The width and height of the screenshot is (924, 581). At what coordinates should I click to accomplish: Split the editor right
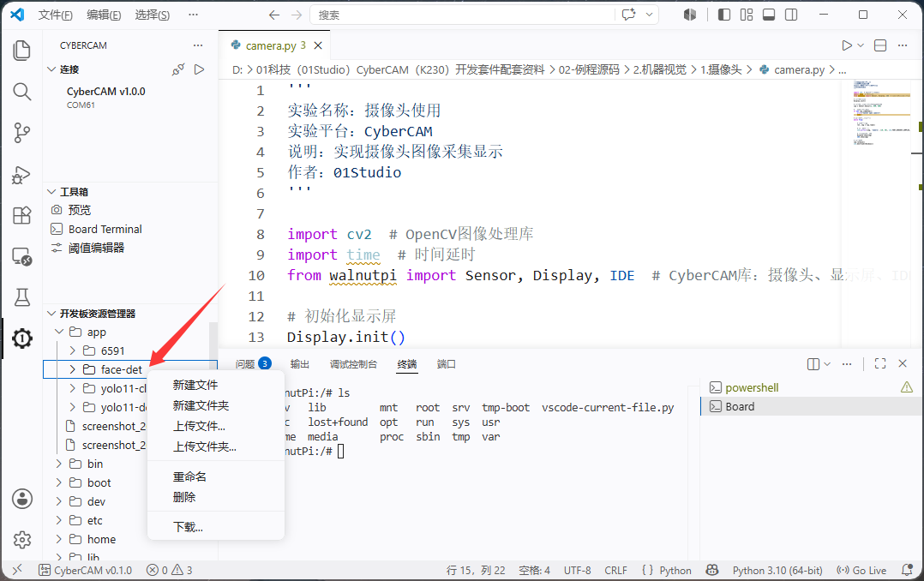click(880, 45)
